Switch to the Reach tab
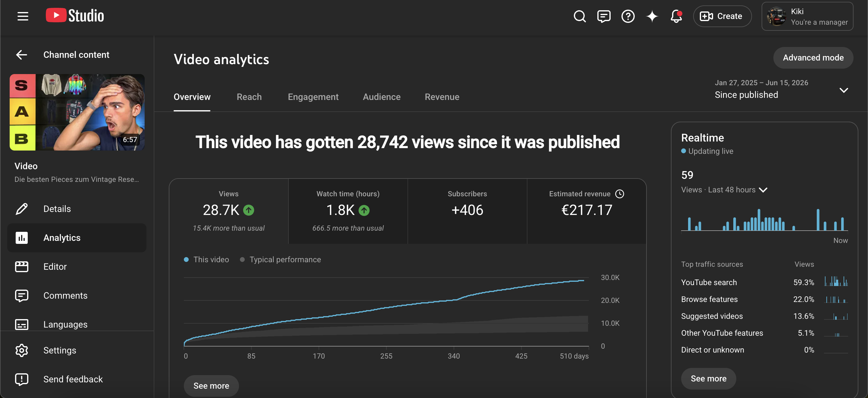 point(249,97)
